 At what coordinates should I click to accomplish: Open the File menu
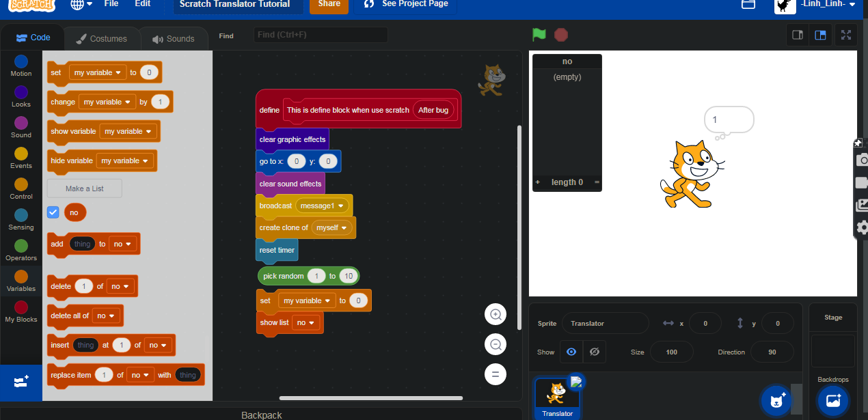[111, 3]
